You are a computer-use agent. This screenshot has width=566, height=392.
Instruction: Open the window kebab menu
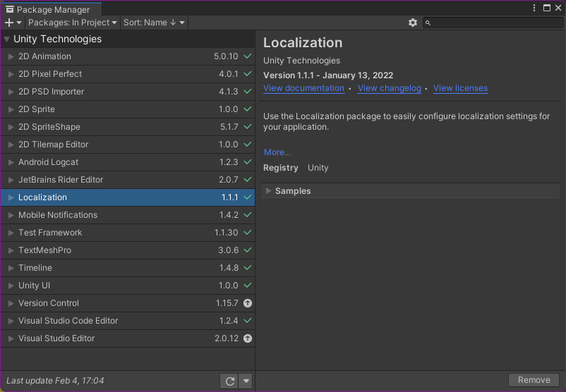(534, 8)
